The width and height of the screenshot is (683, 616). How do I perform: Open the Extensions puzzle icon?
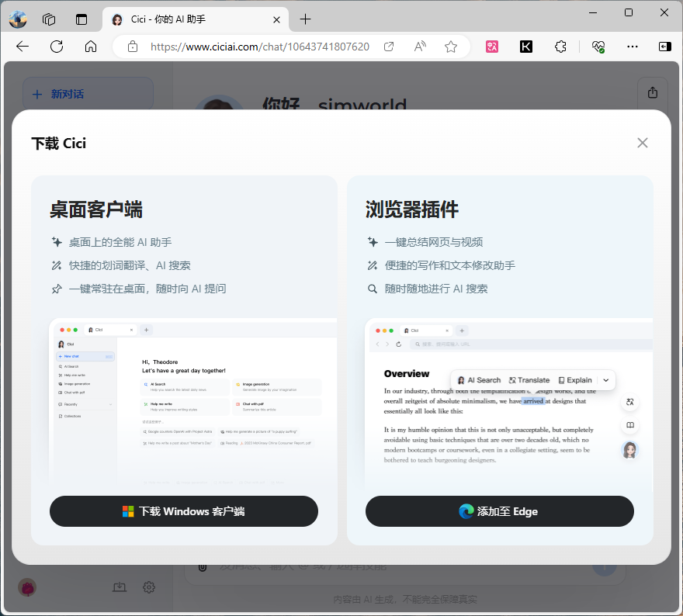pyautogui.click(x=560, y=47)
